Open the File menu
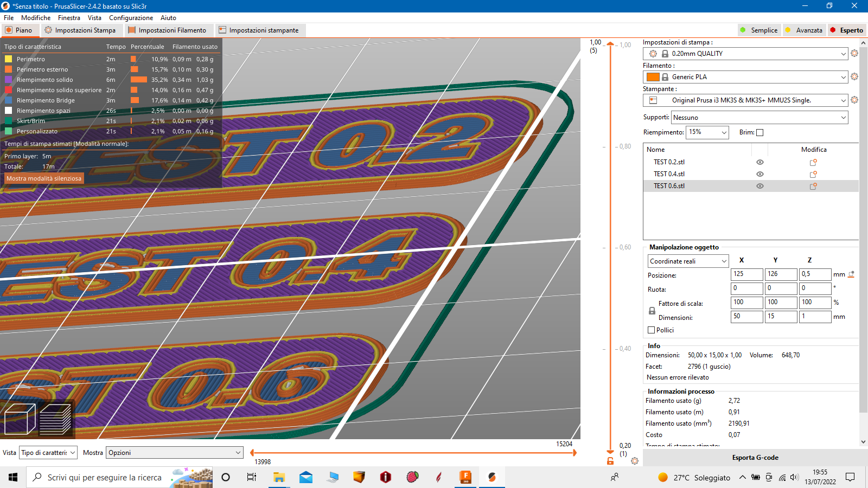The width and height of the screenshot is (868, 488). pyautogui.click(x=9, y=18)
